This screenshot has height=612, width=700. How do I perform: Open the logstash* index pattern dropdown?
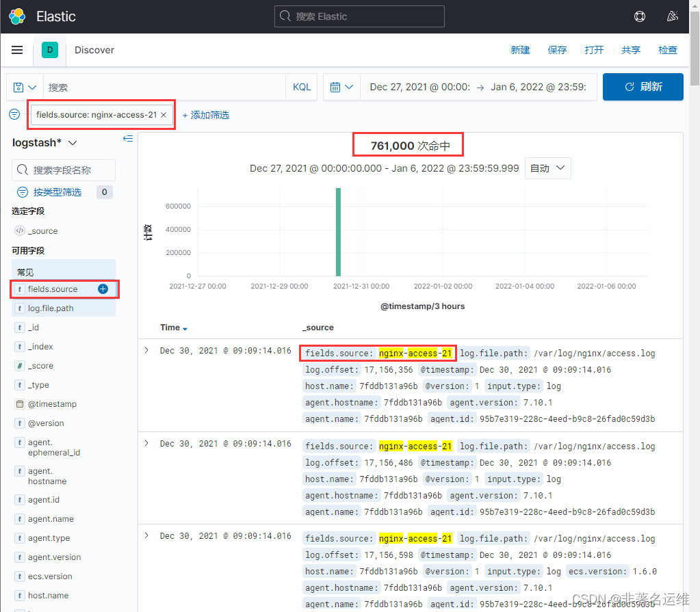click(44, 143)
